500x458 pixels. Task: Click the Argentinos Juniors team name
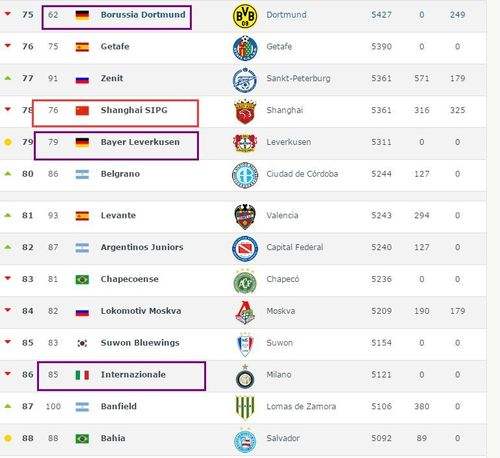(x=142, y=247)
